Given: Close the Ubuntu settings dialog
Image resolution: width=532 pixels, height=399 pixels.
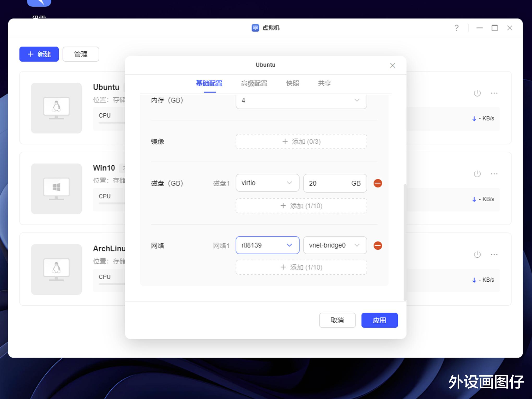Looking at the screenshot, I should coord(392,65).
